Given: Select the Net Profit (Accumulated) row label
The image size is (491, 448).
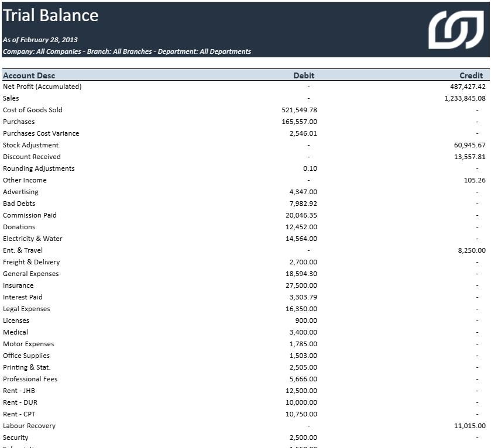Looking at the screenshot, I should click(42, 87).
